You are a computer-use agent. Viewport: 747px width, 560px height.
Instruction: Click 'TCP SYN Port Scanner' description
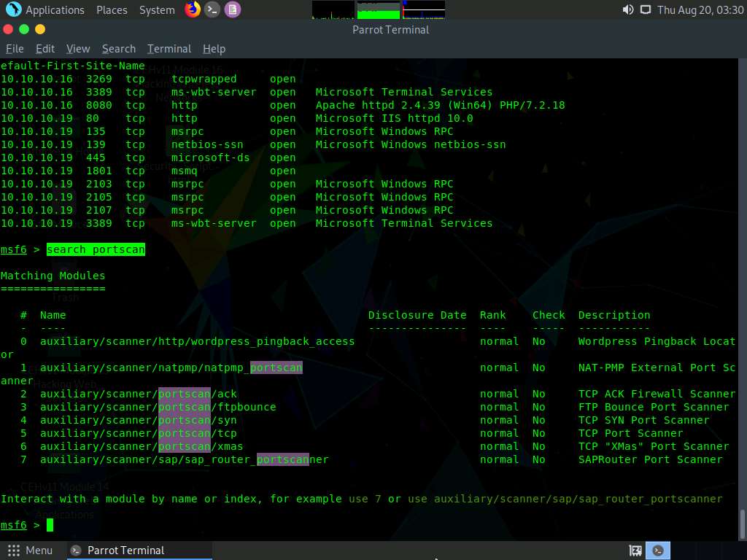(643, 420)
